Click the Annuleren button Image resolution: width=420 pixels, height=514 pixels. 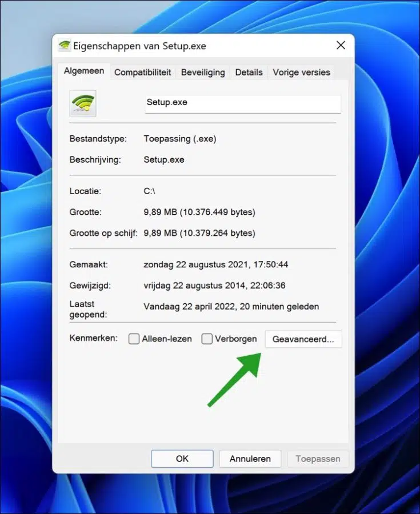click(250, 459)
